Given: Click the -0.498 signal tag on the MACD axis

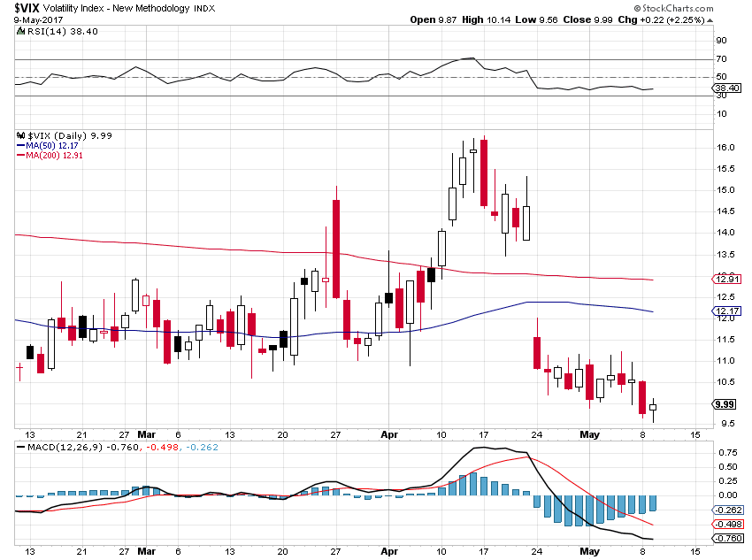Looking at the screenshot, I should (x=728, y=524).
